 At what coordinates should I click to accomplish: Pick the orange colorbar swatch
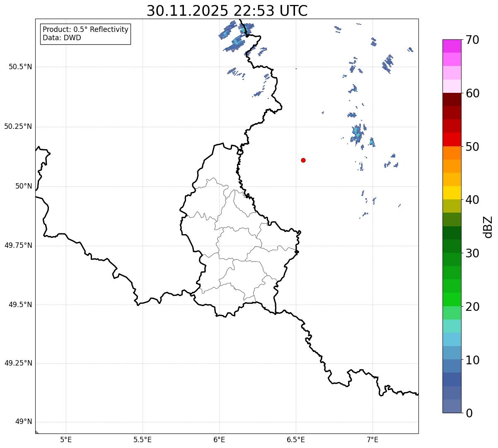(452, 153)
